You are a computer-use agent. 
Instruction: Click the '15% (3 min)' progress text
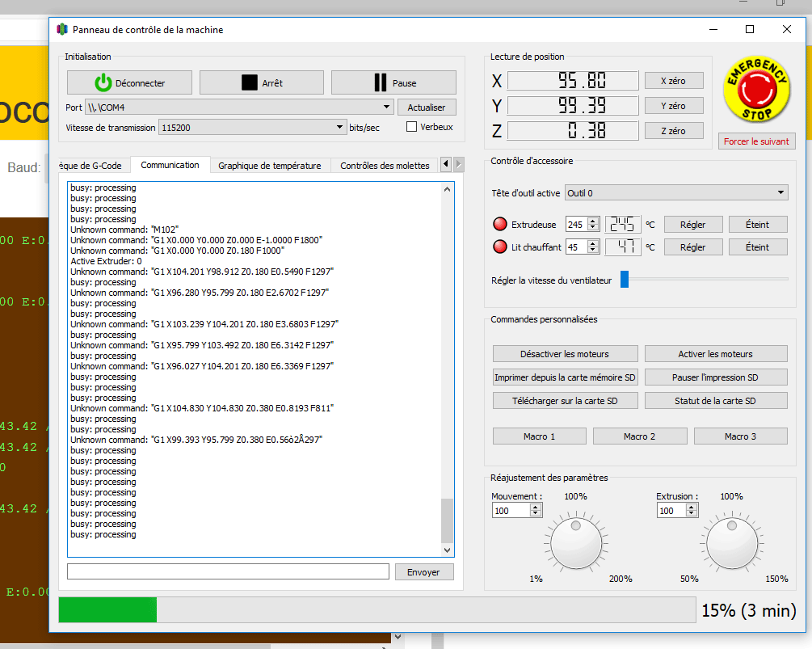point(749,610)
